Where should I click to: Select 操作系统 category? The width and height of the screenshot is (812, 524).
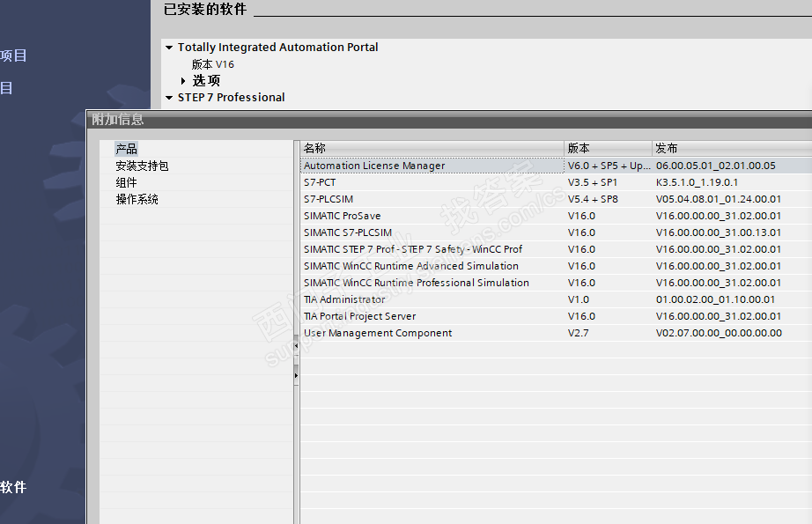[x=137, y=199]
